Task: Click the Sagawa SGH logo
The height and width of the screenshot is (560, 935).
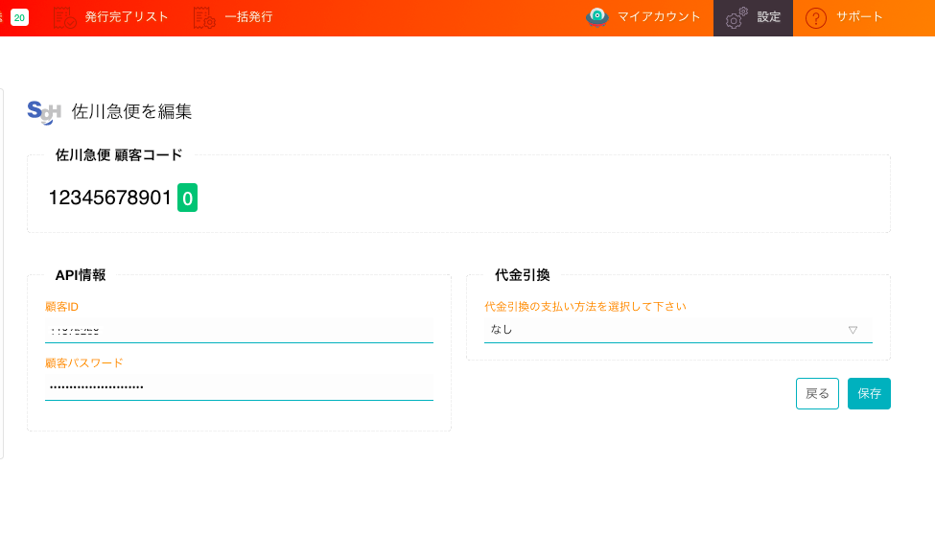Action: tap(44, 112)
